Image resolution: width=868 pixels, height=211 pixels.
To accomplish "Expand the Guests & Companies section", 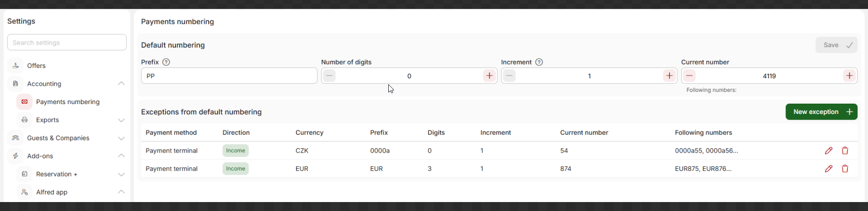I will (x=121, y=138).
